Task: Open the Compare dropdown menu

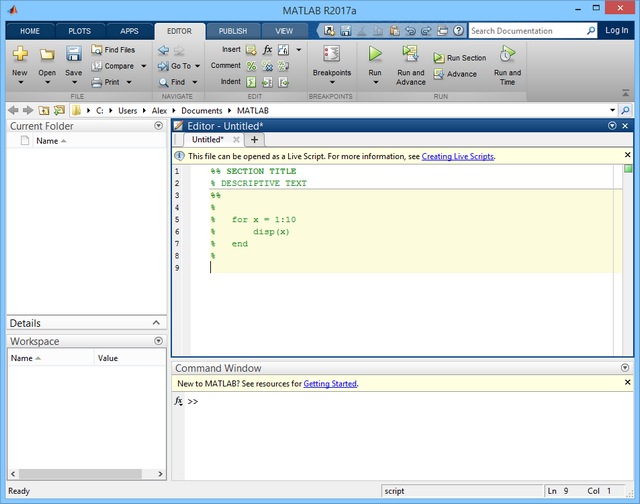Action: tap(143, 66)
